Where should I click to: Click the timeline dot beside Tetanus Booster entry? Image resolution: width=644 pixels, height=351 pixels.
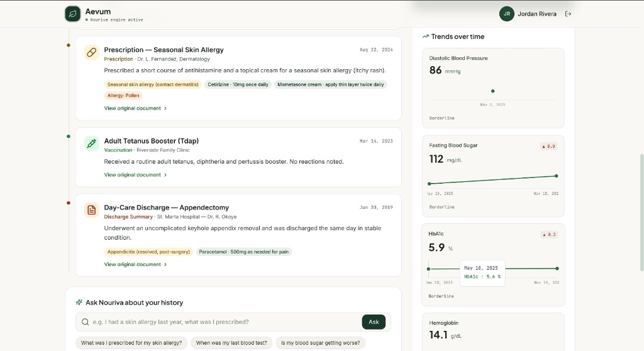69,136
